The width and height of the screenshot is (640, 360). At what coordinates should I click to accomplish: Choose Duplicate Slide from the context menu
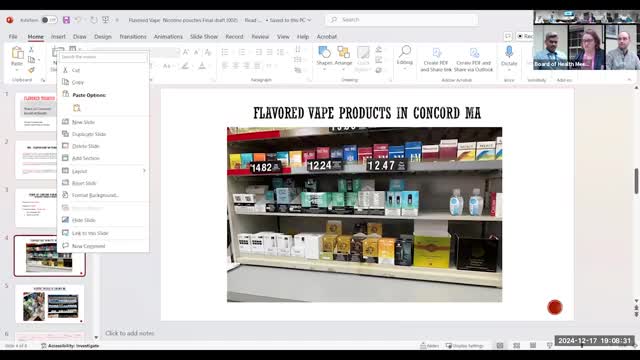103,134
